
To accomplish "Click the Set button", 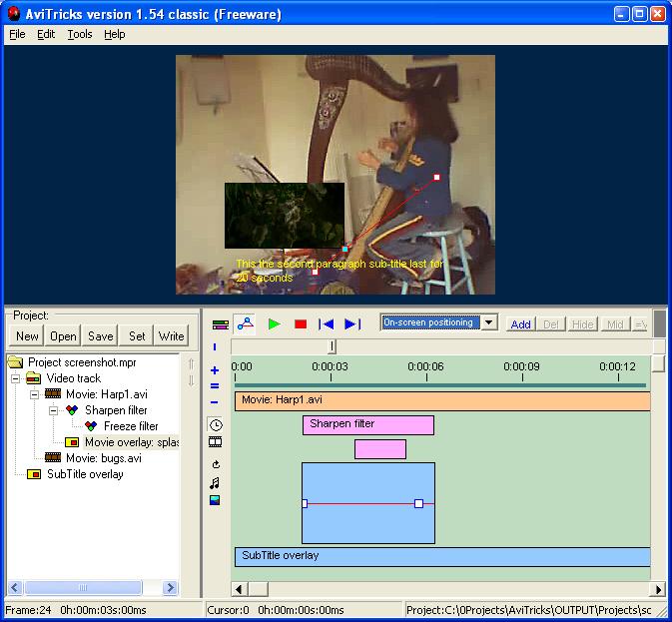I will pyautogui.click(x=137, y=336).
